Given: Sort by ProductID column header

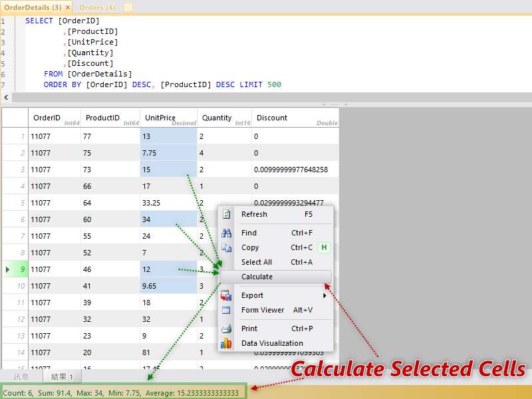Looking at the screenshot, I should tap(110, 118).
